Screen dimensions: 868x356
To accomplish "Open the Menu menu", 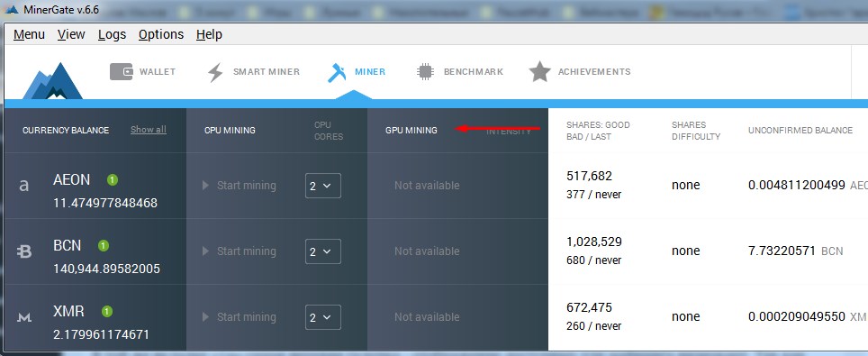I will 30,34.
